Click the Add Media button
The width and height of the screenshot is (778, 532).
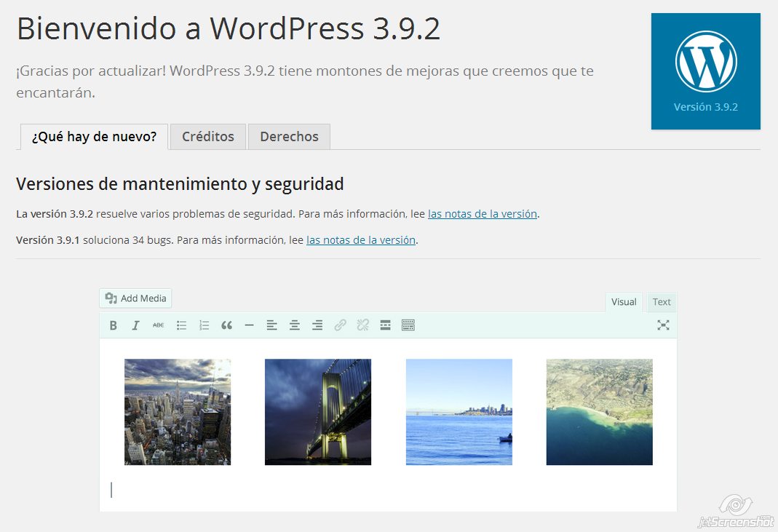135,298
